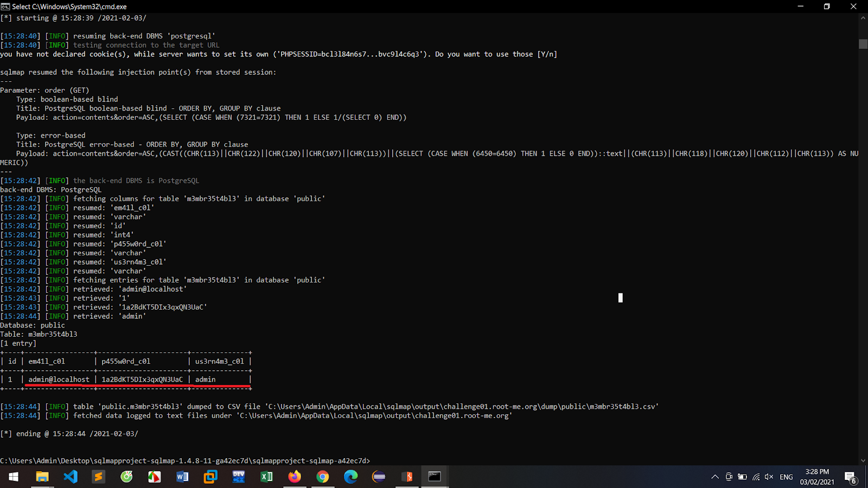The width and height of the screenshot is (868, 488).
Task: Click the log line resumed: 'p455w0rd_c0l'
Action: pyautogui.click(x=84, y=244)
